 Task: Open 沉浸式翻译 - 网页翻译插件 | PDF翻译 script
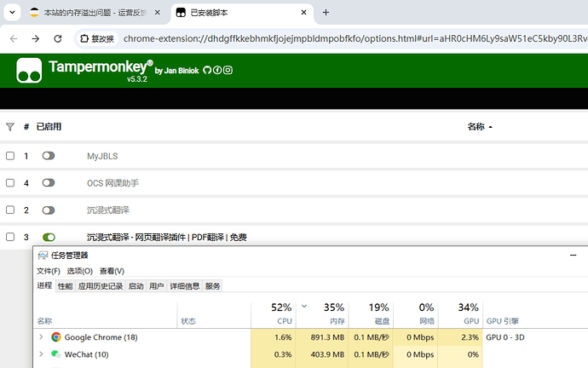[x=167, y=237]
